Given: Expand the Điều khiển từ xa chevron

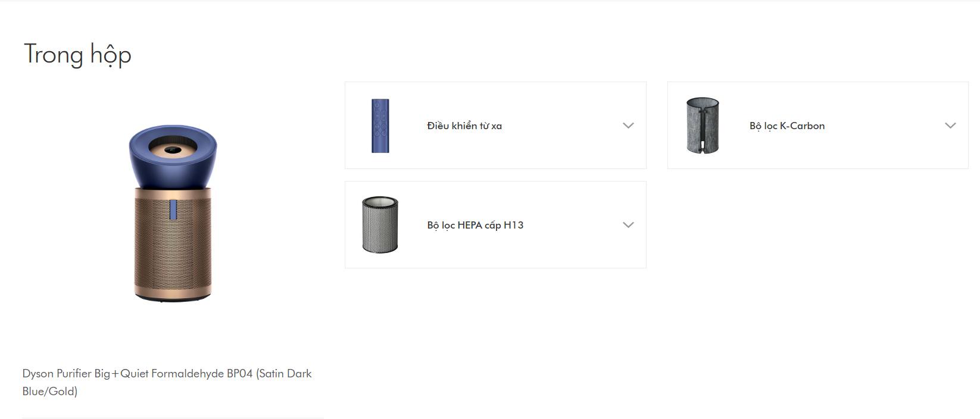Looking at the screenshot, I should pyautogui.click(x=628, y=126).
